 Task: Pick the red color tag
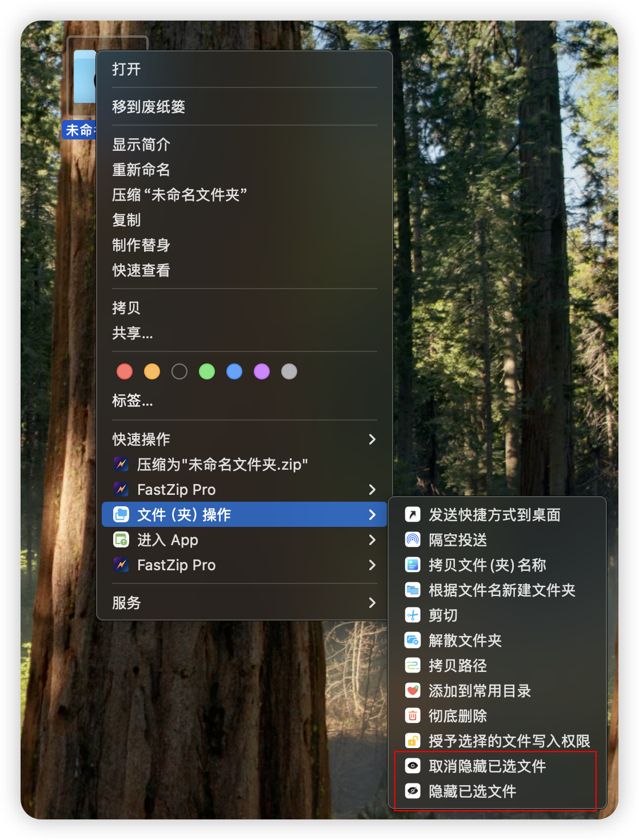click(x=125, y=371)
